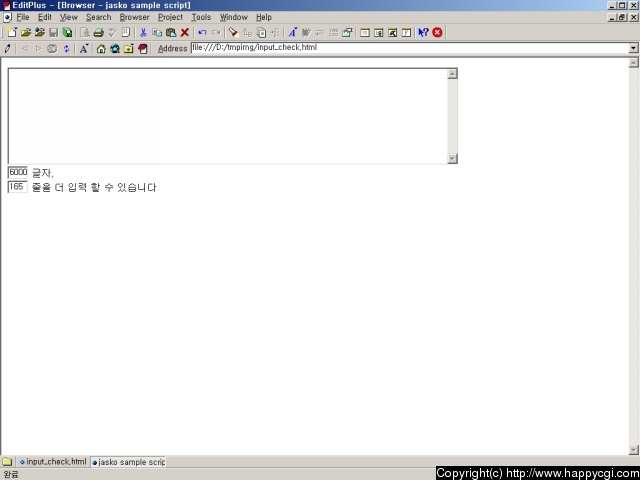Click the Save floppy disk icon
640x480 pixels.
click(x=53, y=32)
